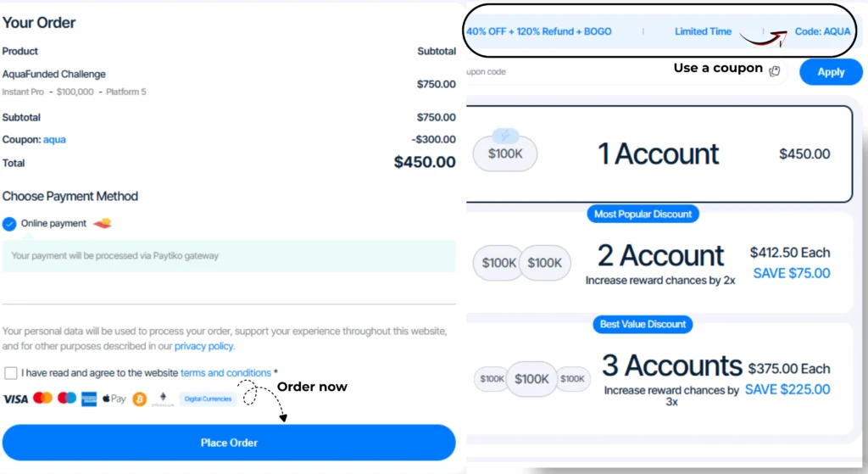Viewport: 868px width, 474px height.
Task: Click the Visa card icon
Action: tap(15, 399)
